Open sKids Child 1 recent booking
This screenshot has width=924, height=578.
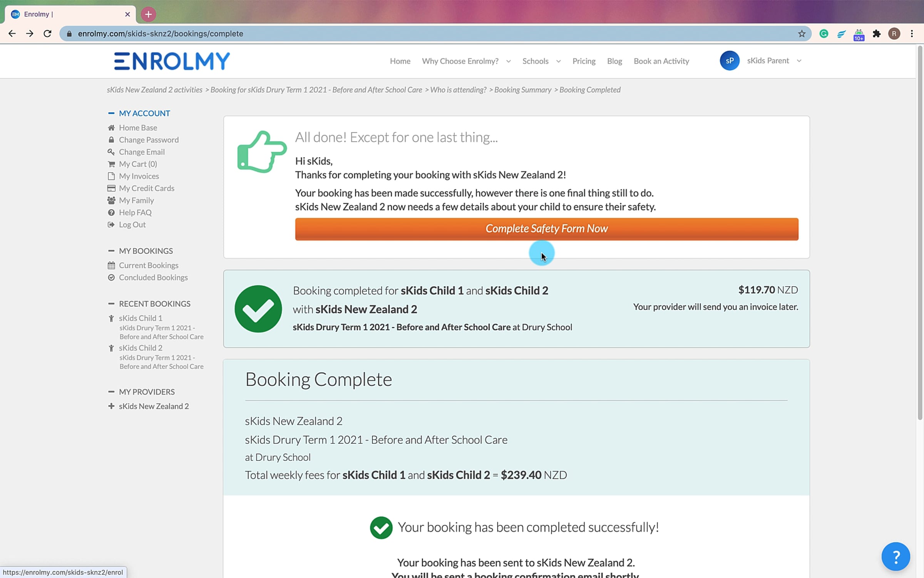point(141,318)
